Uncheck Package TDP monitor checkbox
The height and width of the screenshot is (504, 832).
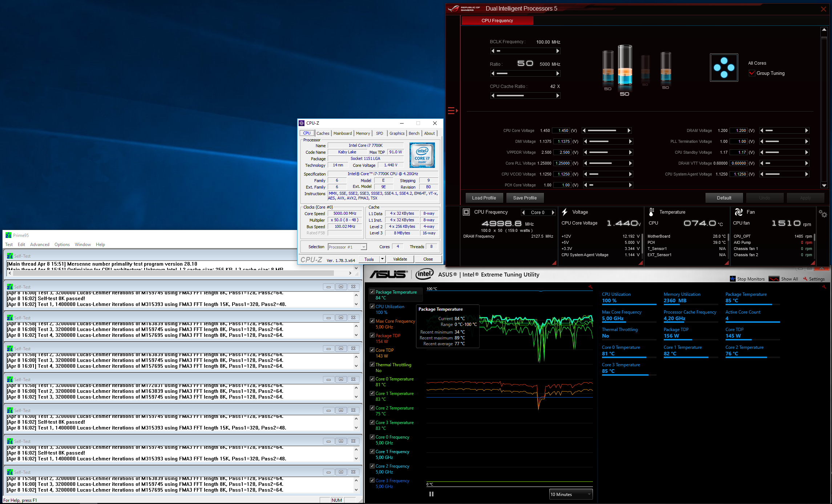372,335
